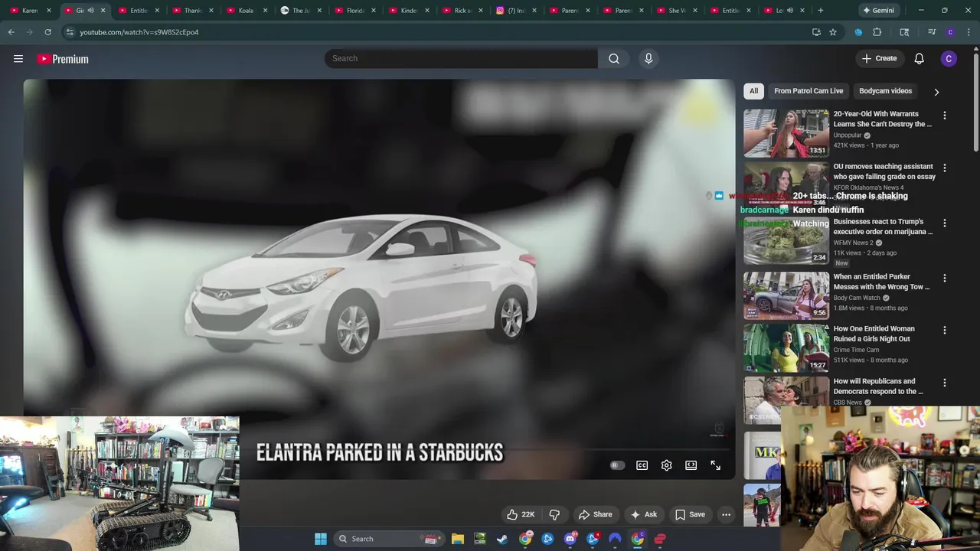Viewport: 980px width, 551px height.
Task: Open the Windows Start menu
Action: coord(321,539)
